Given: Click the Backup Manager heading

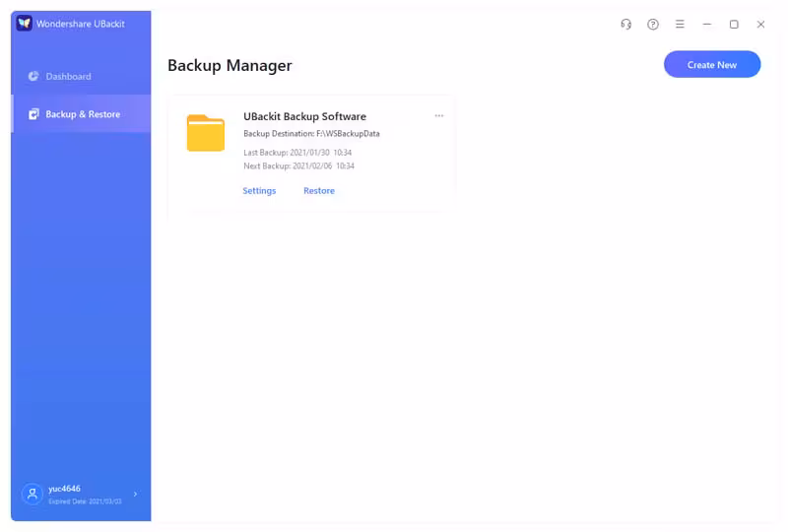Looking at the screenshot, I should pyautogui.click(x=230, y=65).
